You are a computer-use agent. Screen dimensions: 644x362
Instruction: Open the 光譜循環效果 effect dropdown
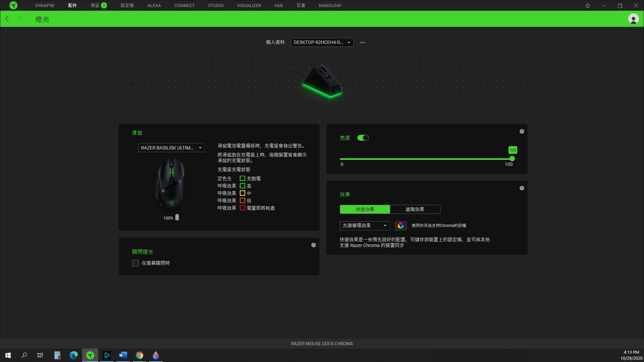(365, 226)
